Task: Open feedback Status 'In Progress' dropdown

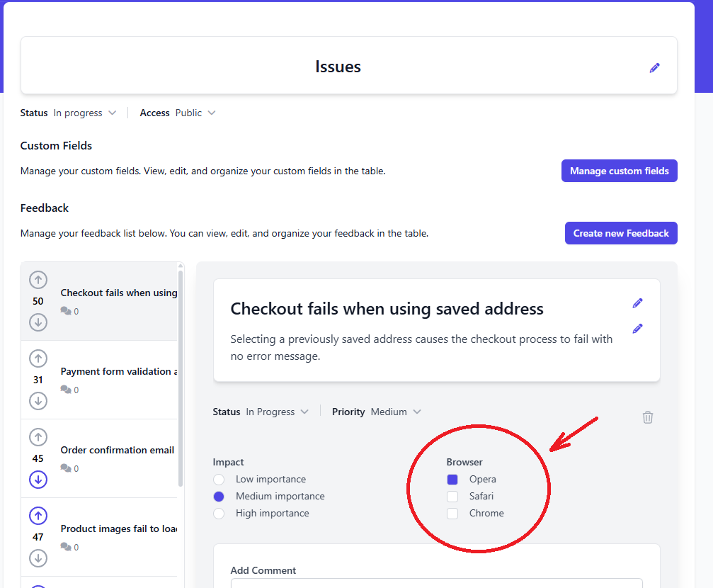Action: (278, 412)
